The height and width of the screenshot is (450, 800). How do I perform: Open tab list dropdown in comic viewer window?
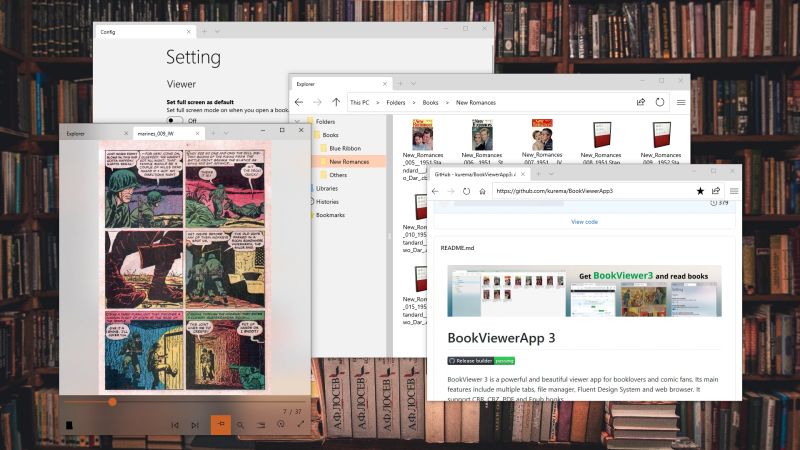click(x=226, y=133)
